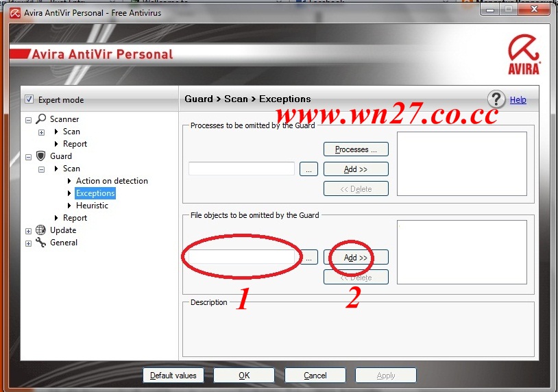Click the Cancel button

315,376
